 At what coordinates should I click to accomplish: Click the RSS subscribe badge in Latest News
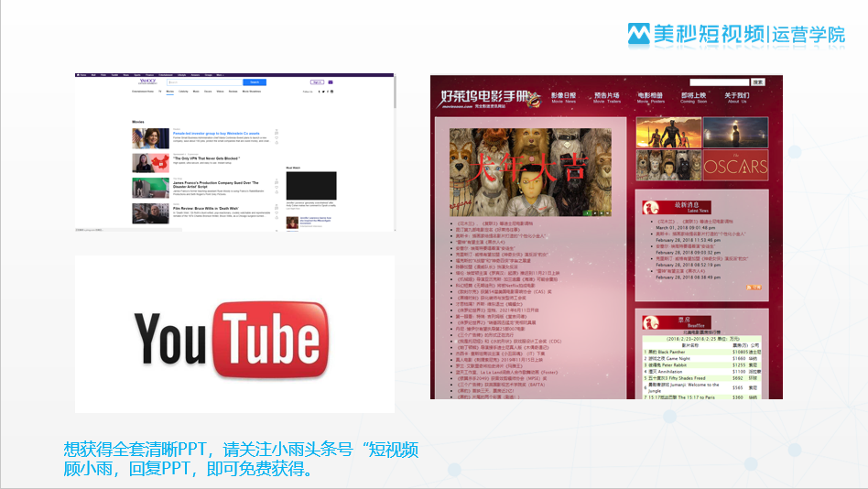click(x=754, y=287)
